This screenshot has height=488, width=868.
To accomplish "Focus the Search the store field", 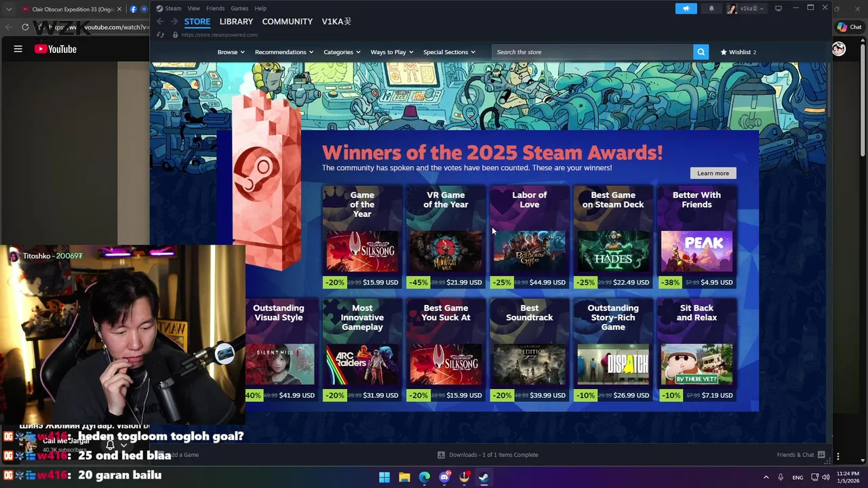I will click(x=592, y=52).
